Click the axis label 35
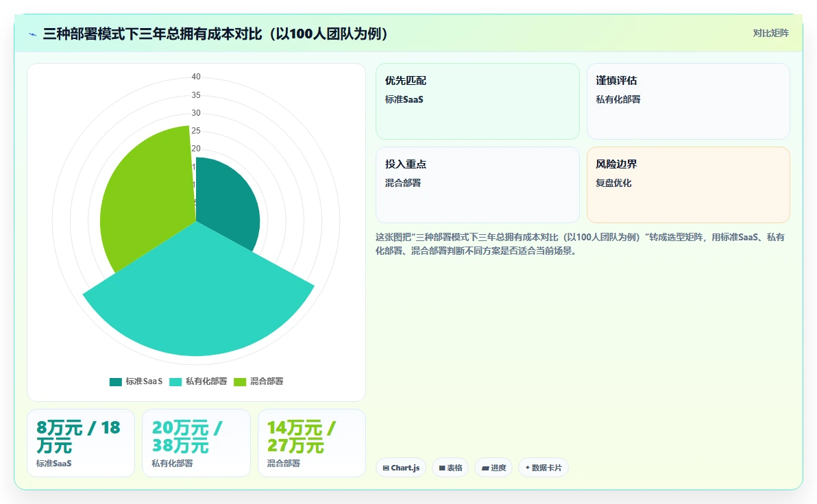 point(196,94)
